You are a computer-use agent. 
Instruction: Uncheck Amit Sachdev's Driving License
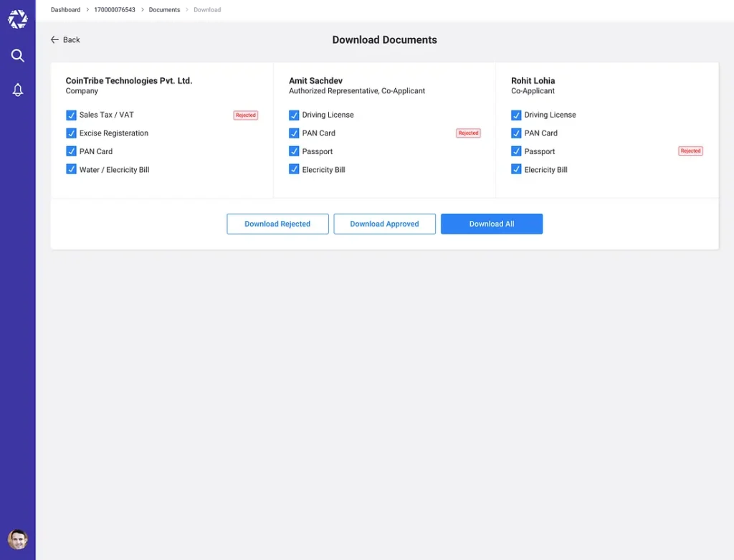(294, 115)
